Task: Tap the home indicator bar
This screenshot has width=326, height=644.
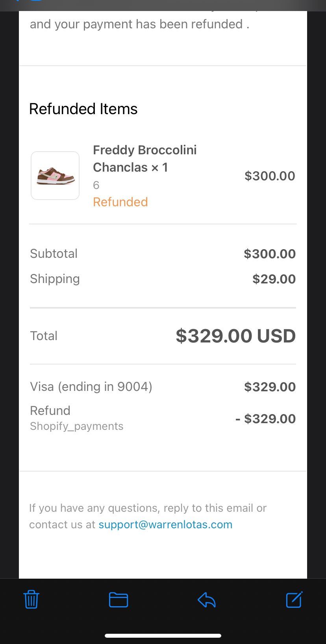Action: tap(163, 635)
